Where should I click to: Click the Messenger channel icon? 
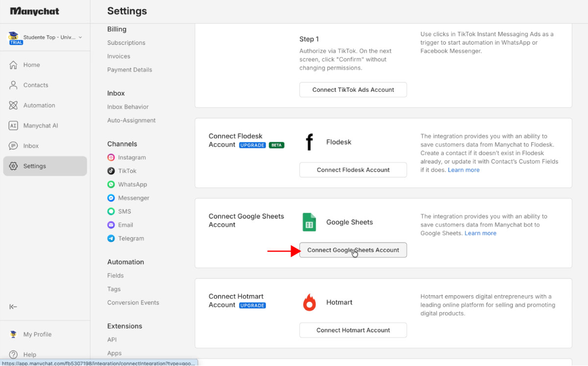point(111,198)
